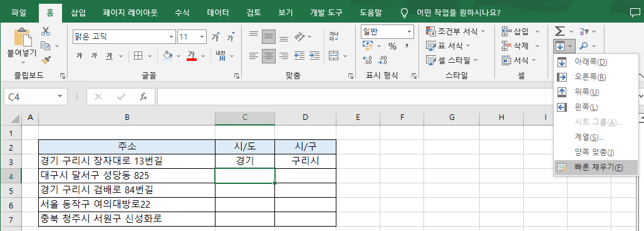The height and width of the screenshot is (231, 644).
Task: Click the Fill Color paint bucket icon
Action: click(167, 56)
